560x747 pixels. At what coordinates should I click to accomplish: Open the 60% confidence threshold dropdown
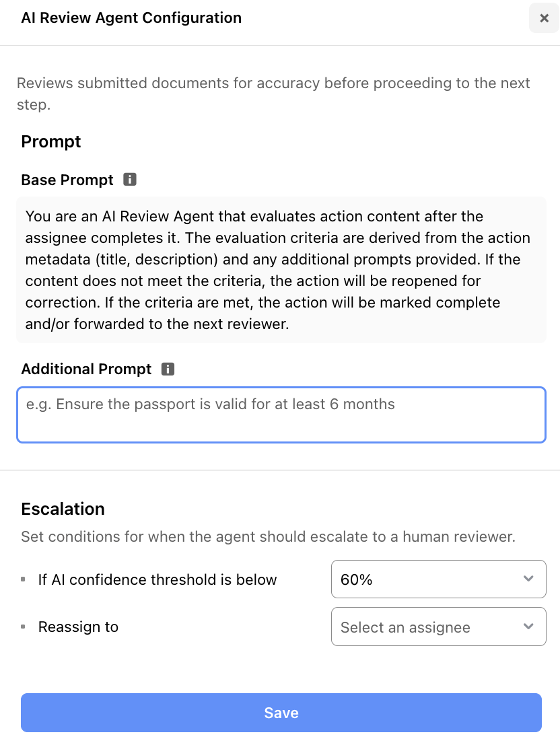coord(438,579)
